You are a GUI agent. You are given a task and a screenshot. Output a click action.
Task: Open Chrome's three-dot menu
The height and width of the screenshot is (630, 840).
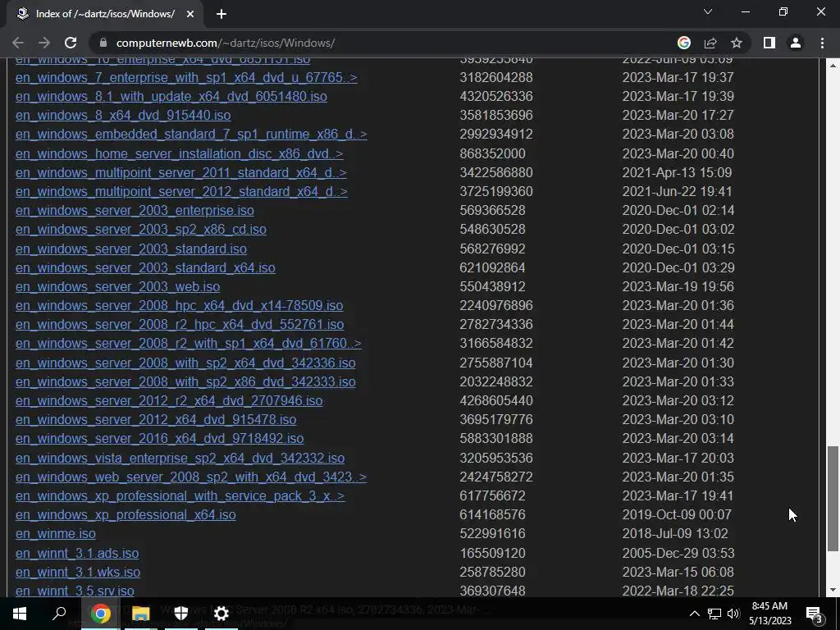822,43
